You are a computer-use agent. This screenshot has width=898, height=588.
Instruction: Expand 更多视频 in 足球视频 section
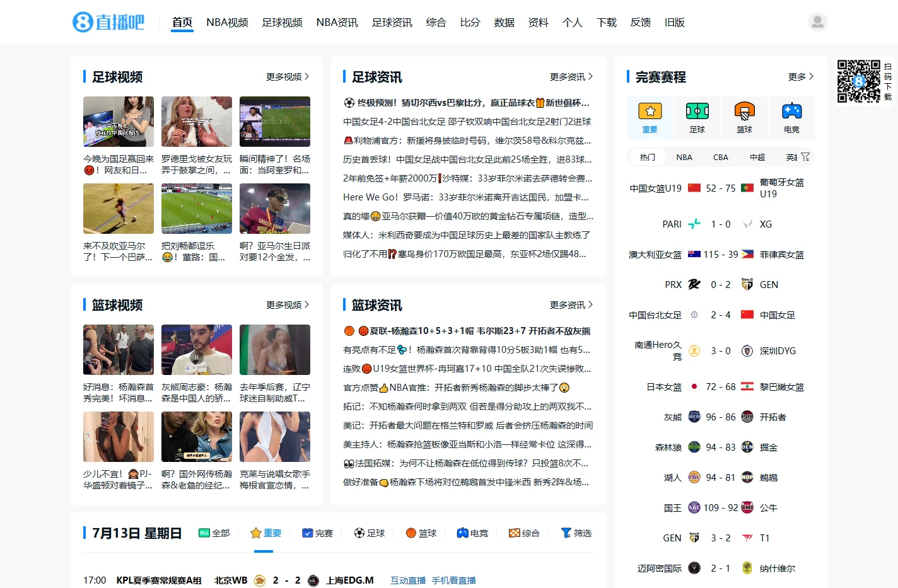tap(288, 76)
